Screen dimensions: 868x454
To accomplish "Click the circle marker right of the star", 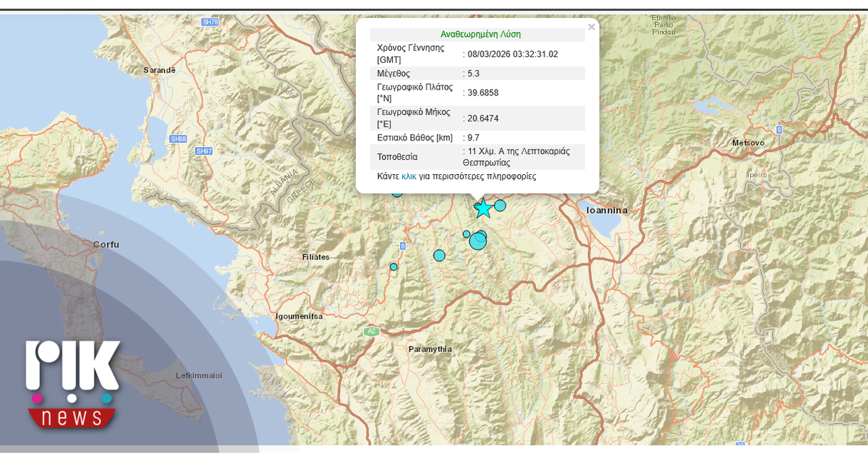I will 500,205.
